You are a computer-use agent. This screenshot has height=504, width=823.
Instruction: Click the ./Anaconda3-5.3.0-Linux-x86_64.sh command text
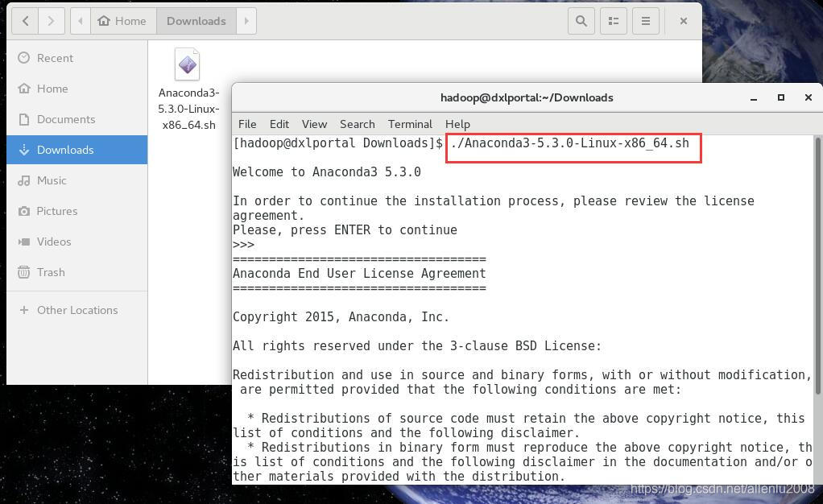[569, 143]
